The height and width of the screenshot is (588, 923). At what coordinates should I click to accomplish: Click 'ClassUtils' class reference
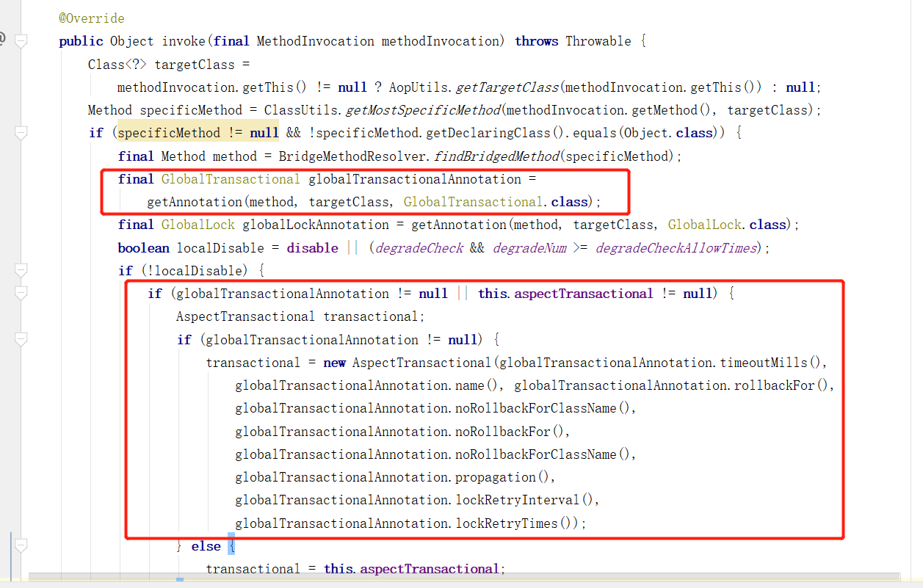[x=301, y=110]
